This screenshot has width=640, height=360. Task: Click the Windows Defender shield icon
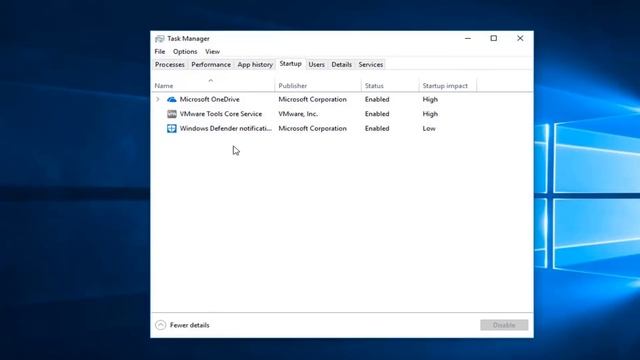tap(172, 128)
